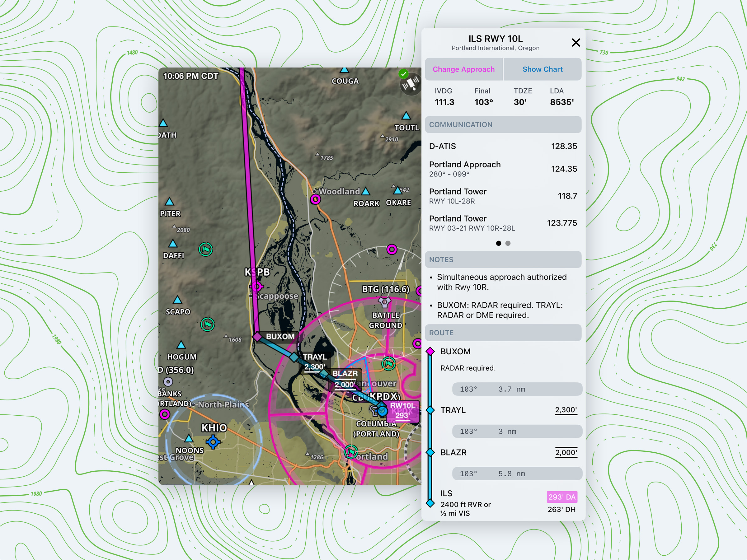The width and height of the screenshot is (747, 560).
Task: Tap the 10:06 PM CDT time label
Action: click(191, 76)
